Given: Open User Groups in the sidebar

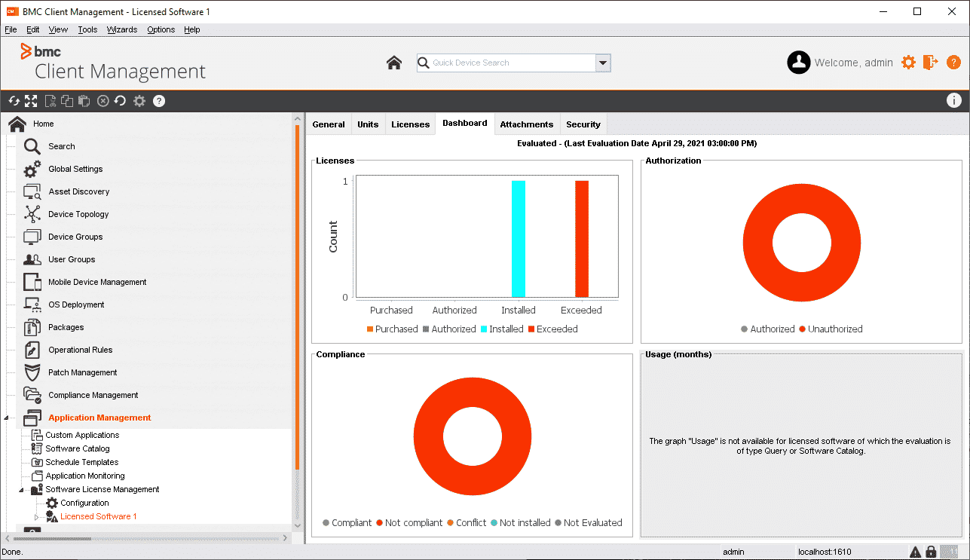Looking at the screenshot, I should [x=72, y=259].
